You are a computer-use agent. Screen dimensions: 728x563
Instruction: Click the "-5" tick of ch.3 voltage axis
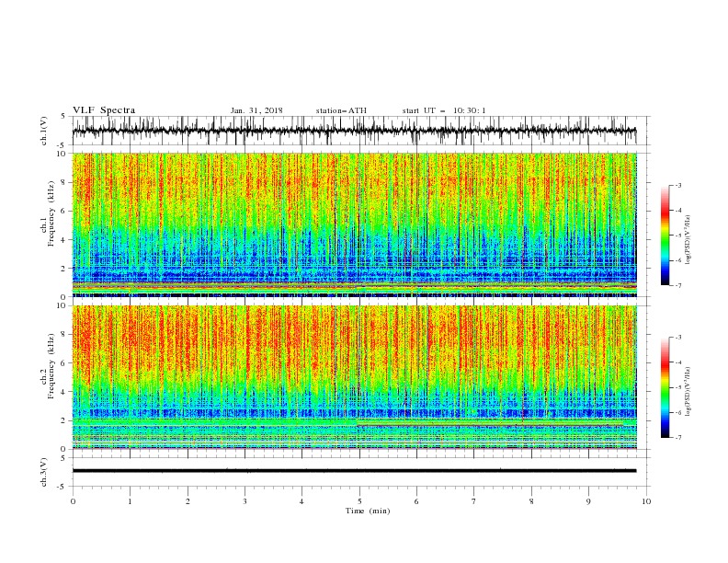click(63, 487)
